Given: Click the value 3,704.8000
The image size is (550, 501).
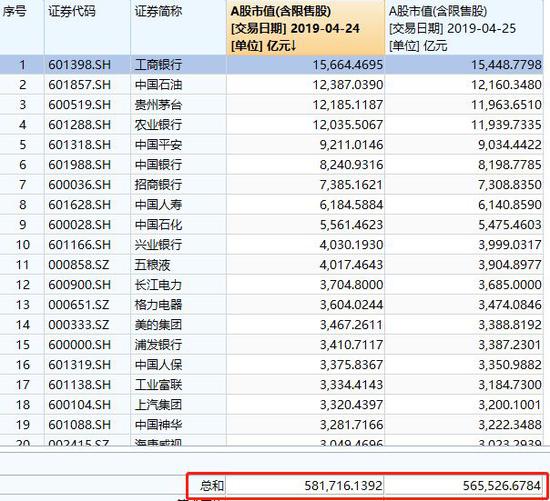Looking at the screenshot, I should point(351,285).
